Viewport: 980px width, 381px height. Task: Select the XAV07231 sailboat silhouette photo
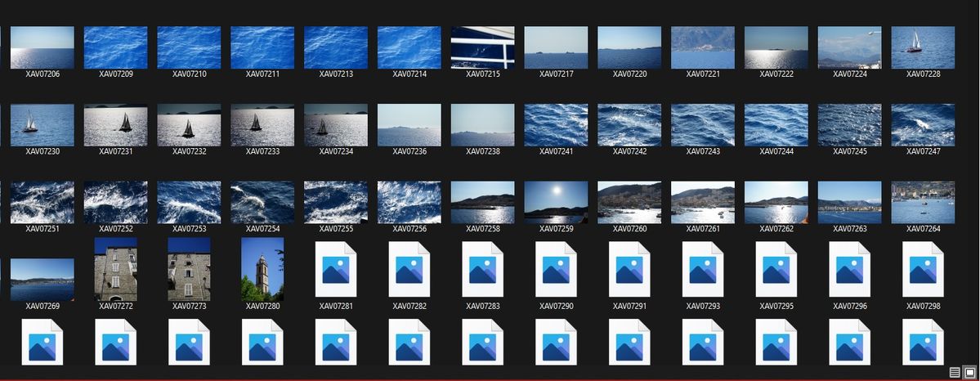coord(116,125)
